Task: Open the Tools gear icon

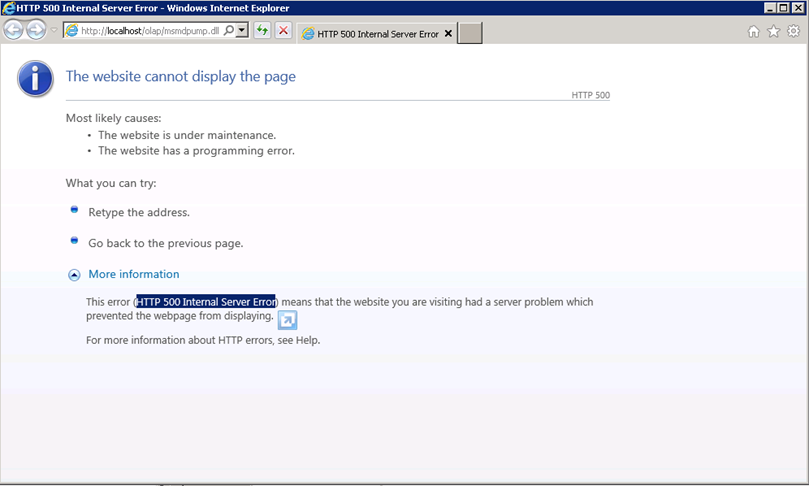Action: [793, 31]
